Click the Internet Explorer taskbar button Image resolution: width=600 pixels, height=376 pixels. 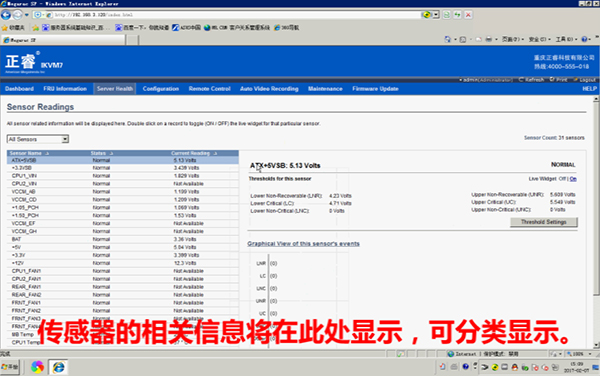(x=59, y=367)
